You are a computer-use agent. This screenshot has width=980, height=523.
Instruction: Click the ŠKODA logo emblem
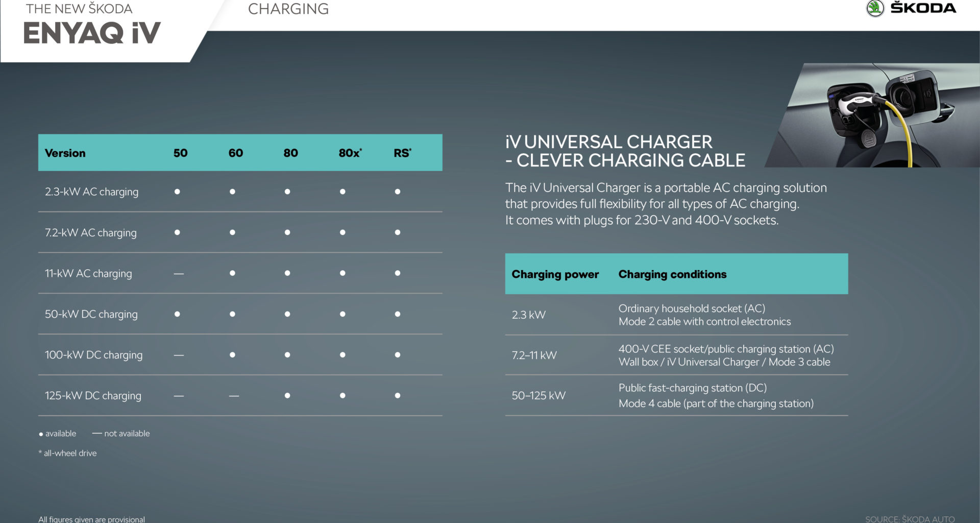pyautogui.click(x=875, y=8)
